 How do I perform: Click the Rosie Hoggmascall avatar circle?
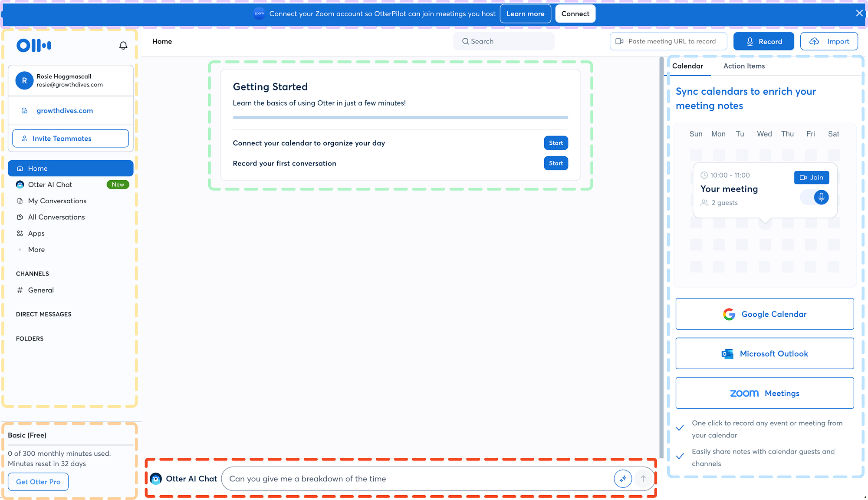tap(24, 80)
